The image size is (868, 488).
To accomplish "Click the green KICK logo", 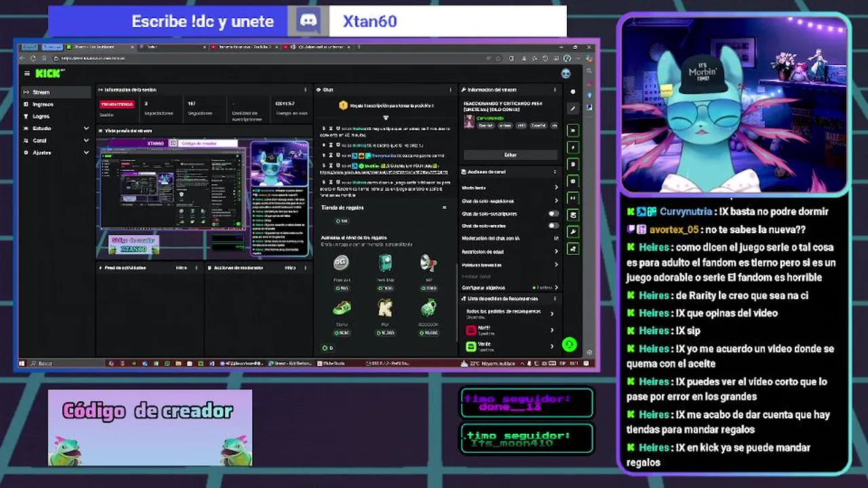I will click(x=49, y=73).
